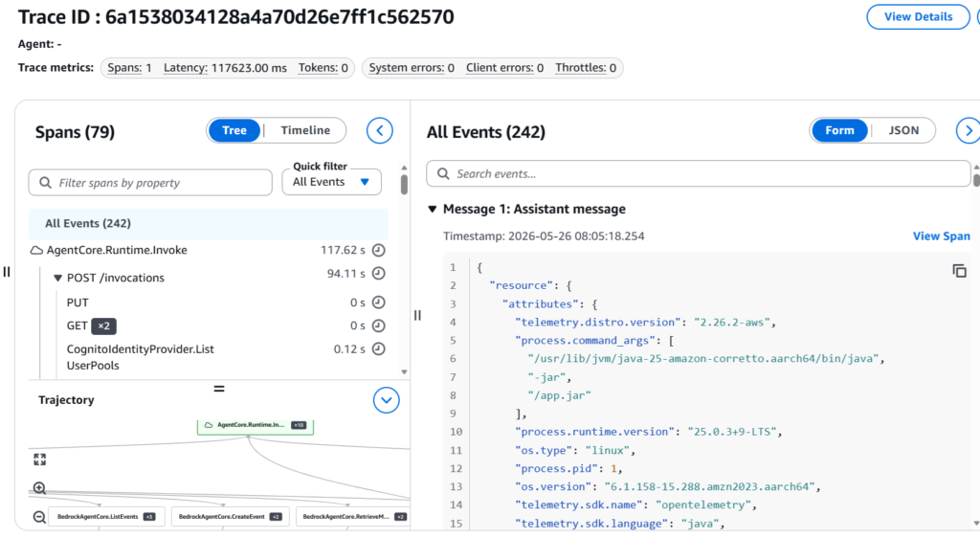Viewport: 980px width, 538px height.
Task: Select the BedrockAgentCore.RetrieveM... trajectory node
Action: [353, 517]
